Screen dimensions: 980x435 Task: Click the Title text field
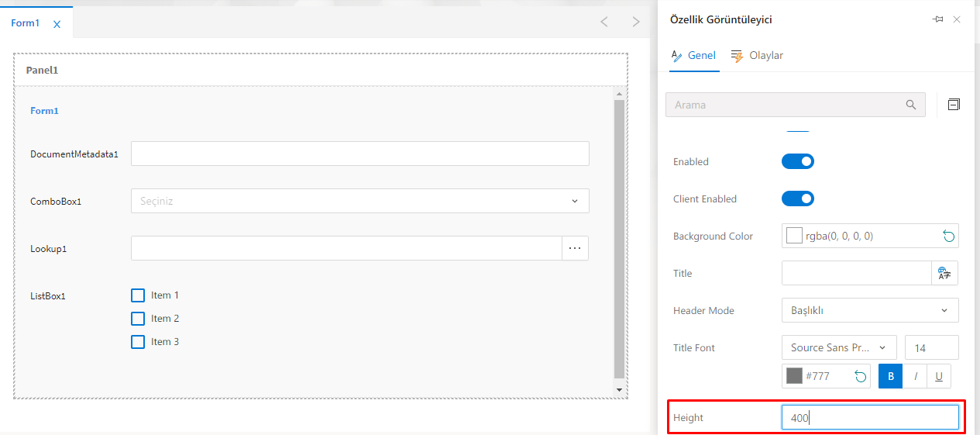click(x=856, y=273)
